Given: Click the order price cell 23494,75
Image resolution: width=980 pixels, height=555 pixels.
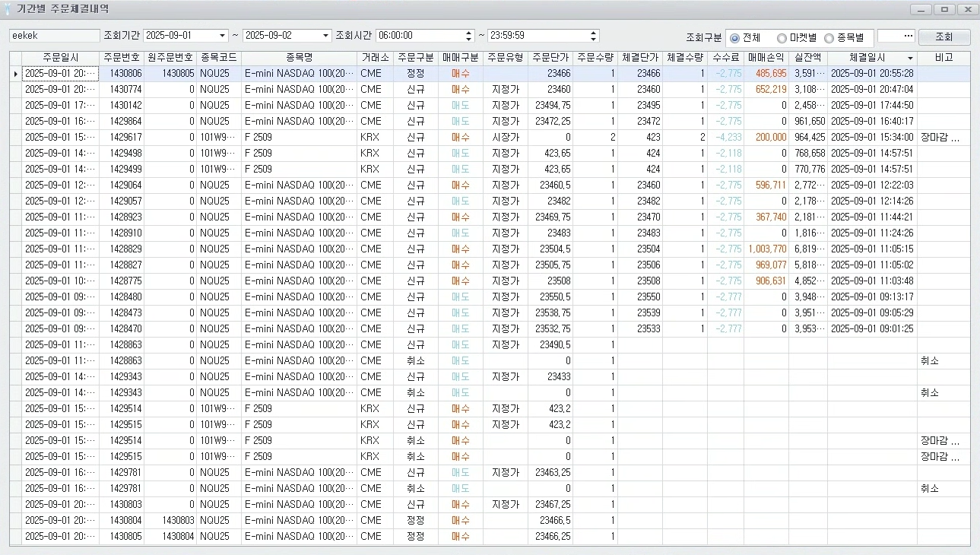Looking at the screenshot, I should coord(550,106).
